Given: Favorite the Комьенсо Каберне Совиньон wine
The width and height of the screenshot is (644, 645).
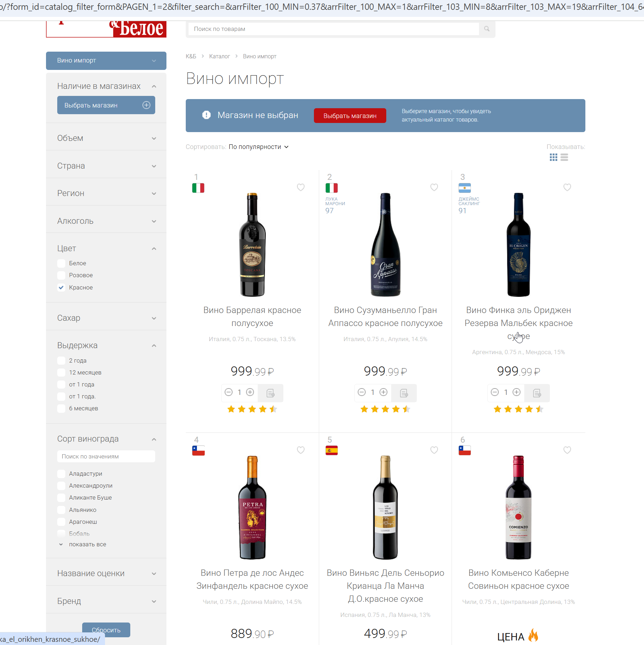Looking at the screenshot, I should click(567, 450).
